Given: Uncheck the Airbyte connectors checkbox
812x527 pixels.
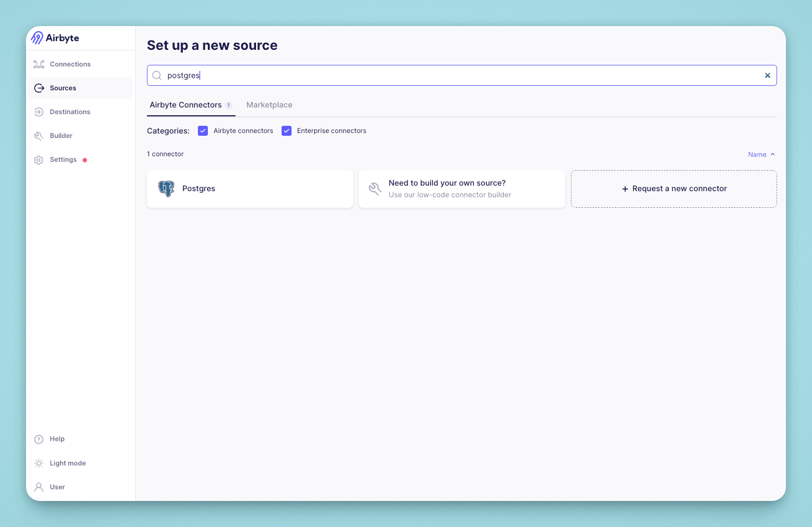Looking at the screenshot, I should tap(203, 131).
